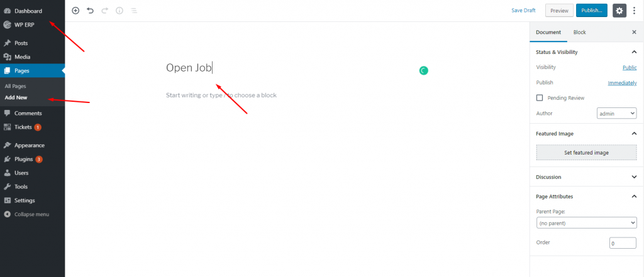Click the Public visibility link
The height and width of the screenshot is (277, 644).
[630, 67]
